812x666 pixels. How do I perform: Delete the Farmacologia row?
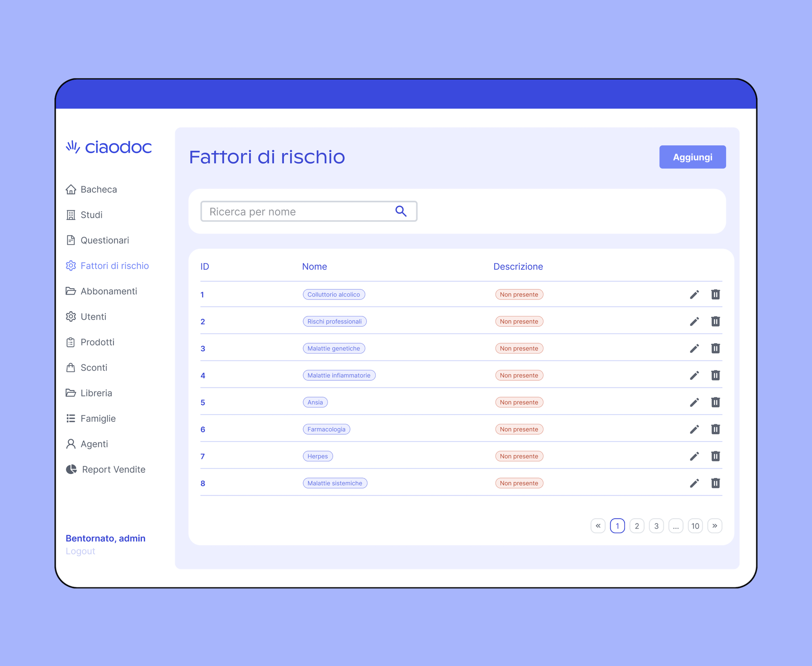(715, 429)
